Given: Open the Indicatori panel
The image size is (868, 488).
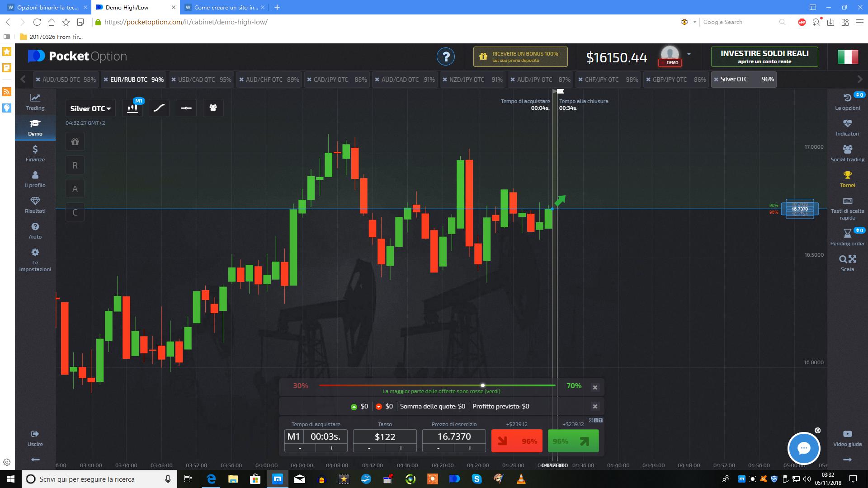Looking at the screenshot, I should tap(847, 127).
